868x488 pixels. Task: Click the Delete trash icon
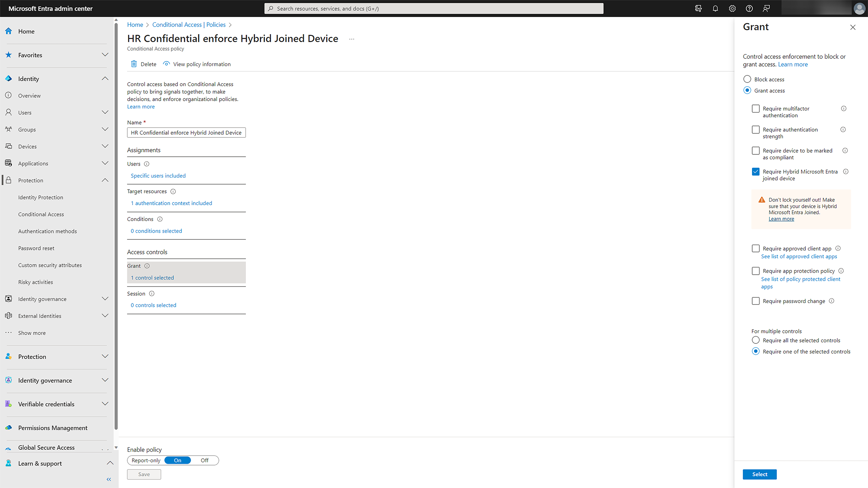click(x=134, y=64)
